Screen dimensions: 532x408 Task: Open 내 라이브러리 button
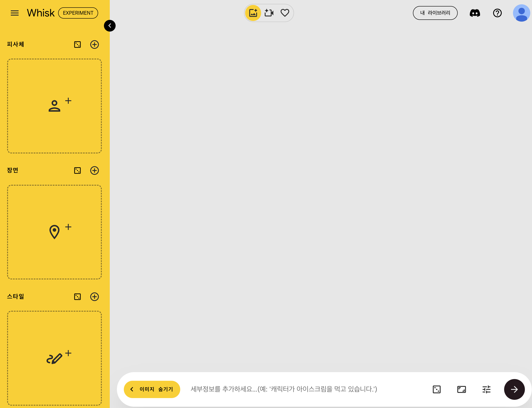click(435, 13)
